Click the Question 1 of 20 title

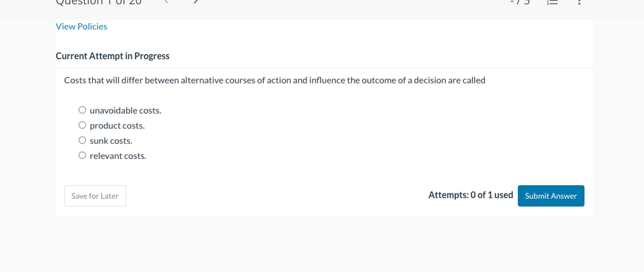(99, 2)
